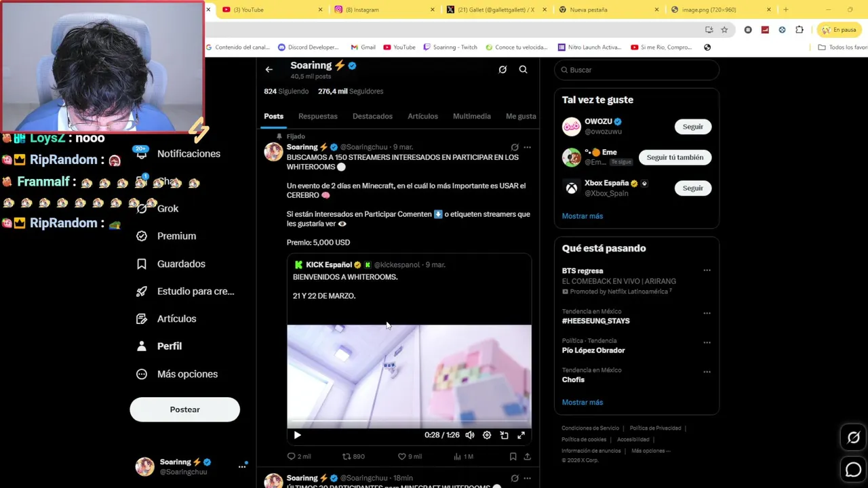This screenshot has height=488, width=868.
Task: Expand the video to fullscreen
Action: [x=521, y=435]
